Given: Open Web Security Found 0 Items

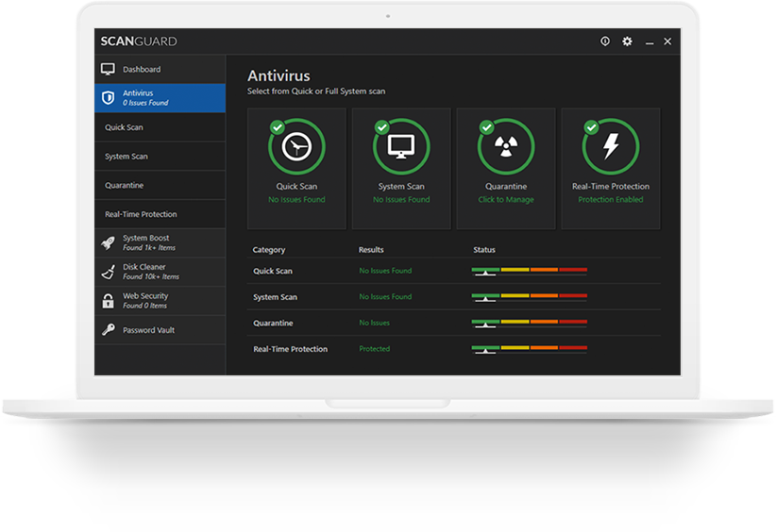Looking at the screenshot, I should click(160, 301).
